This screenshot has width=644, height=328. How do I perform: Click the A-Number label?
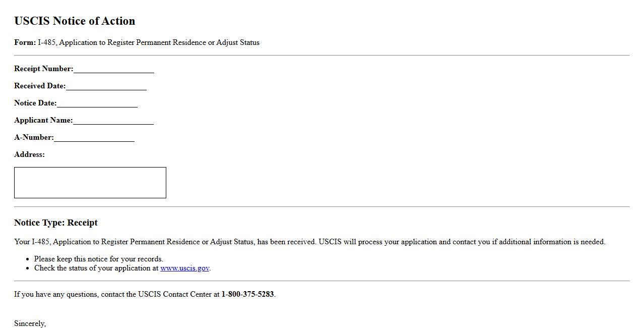click(x=34, y=137)
